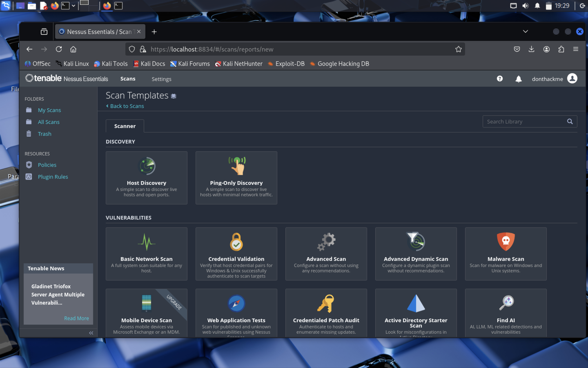
Task: Close the Nessus Essentials tab
Action: pyautogui.click(x=139, y=31)
